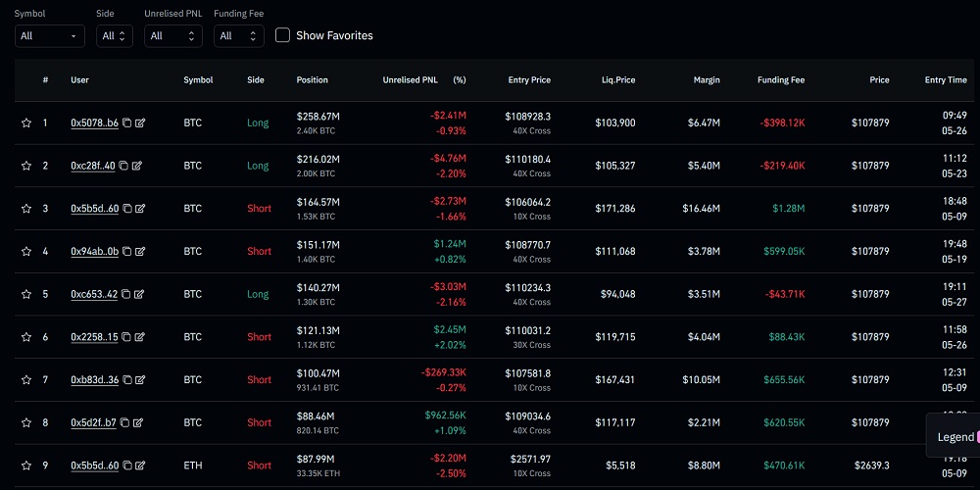Open the Funding Fee filter dropdown
Viewport: 980px width, 490px height.
[x=239, y=36]
